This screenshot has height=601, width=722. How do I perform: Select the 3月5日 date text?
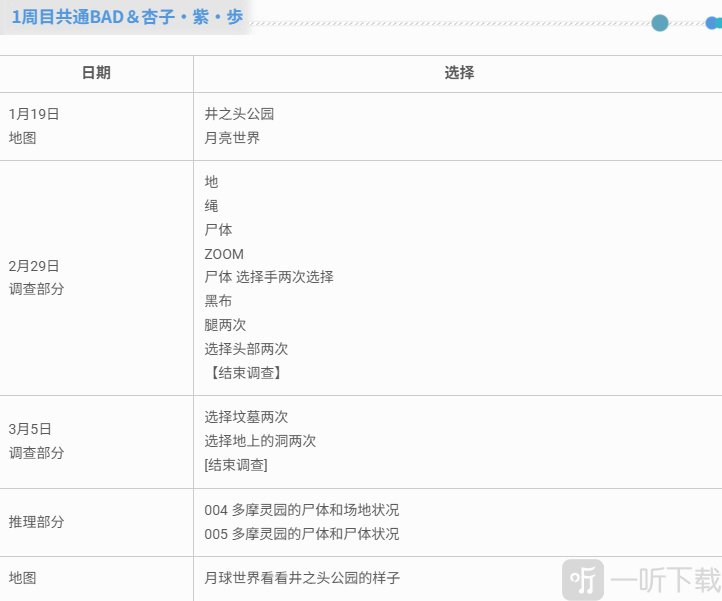(x=30, y=429)
